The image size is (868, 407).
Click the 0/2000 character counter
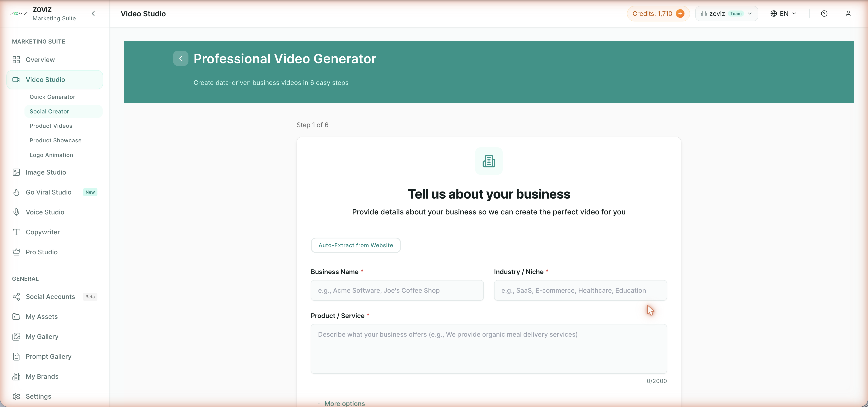(x=656, y=381)
